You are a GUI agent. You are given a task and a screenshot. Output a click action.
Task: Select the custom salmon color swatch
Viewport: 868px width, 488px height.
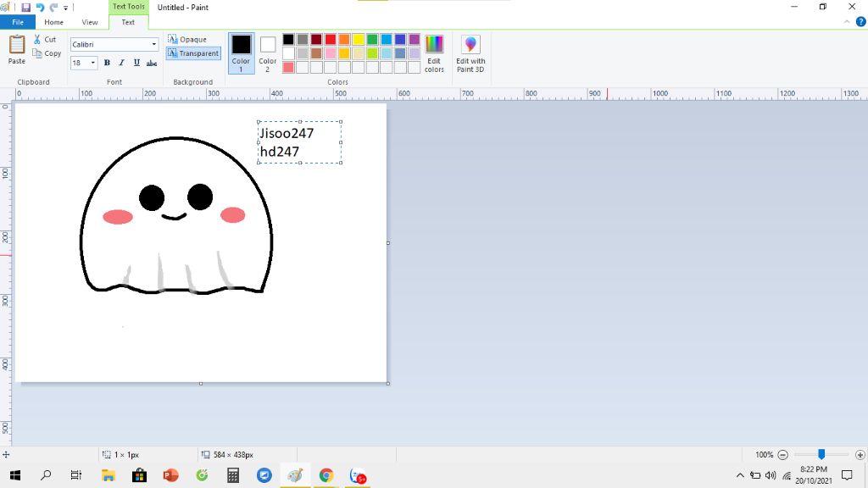point(288,68)
